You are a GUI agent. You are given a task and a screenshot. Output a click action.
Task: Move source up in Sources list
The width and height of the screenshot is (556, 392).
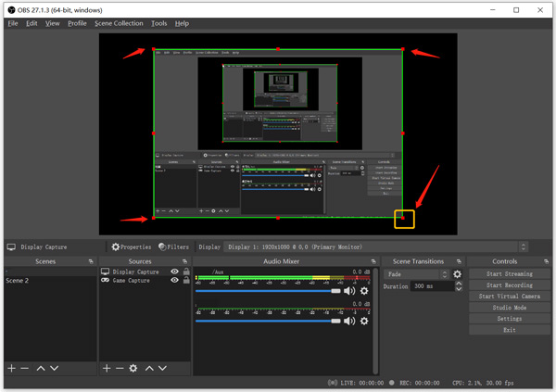point(149,368)
